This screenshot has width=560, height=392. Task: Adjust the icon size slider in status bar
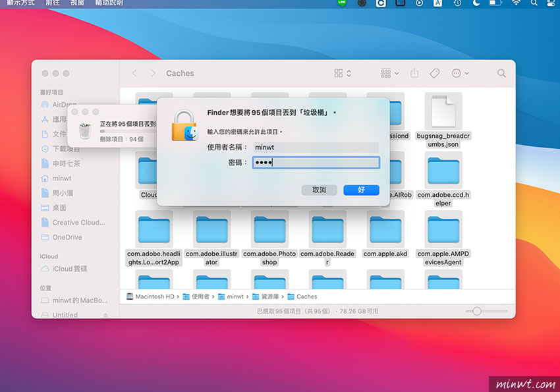tap(477, 312)
